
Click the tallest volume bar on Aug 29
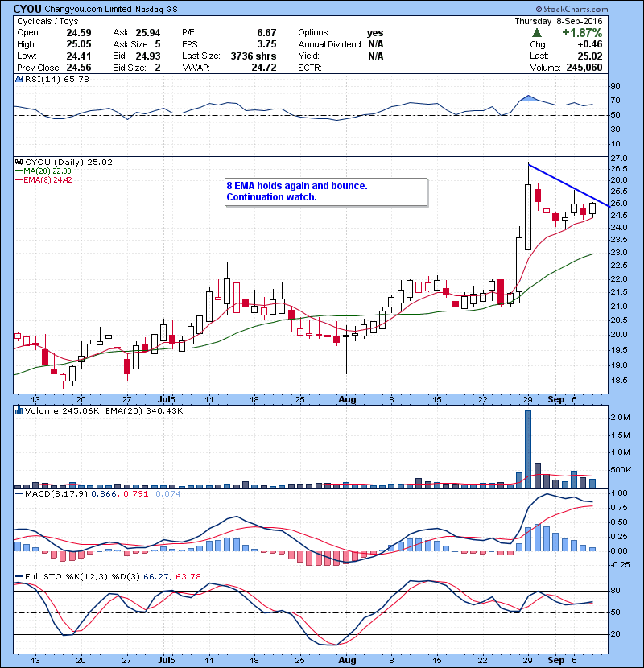528,449
